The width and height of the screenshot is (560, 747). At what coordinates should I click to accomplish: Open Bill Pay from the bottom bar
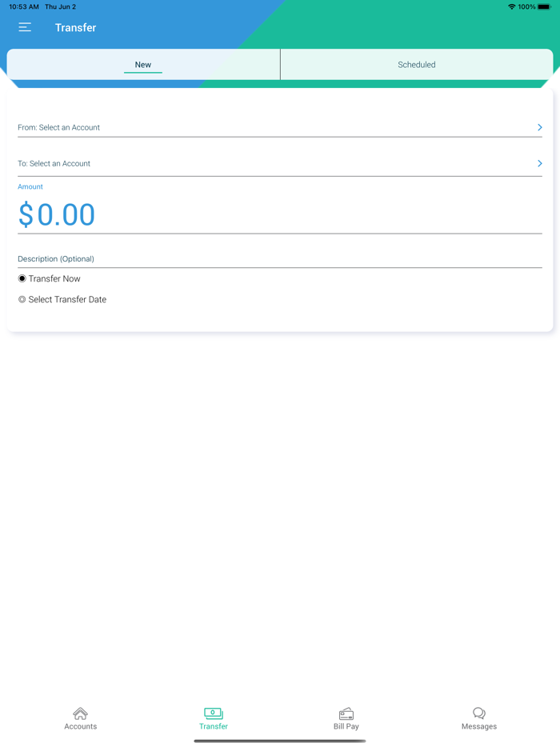coord(346,714)
